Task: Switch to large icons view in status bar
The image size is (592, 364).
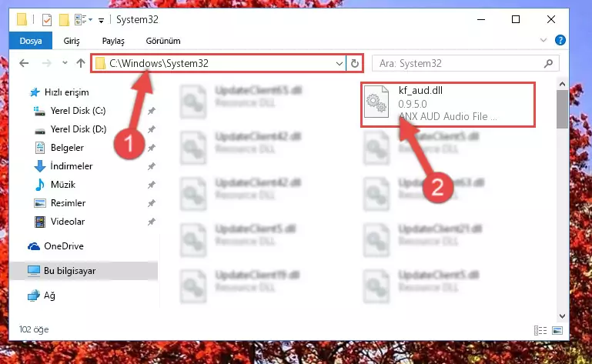Action: (x=557, y=330)
